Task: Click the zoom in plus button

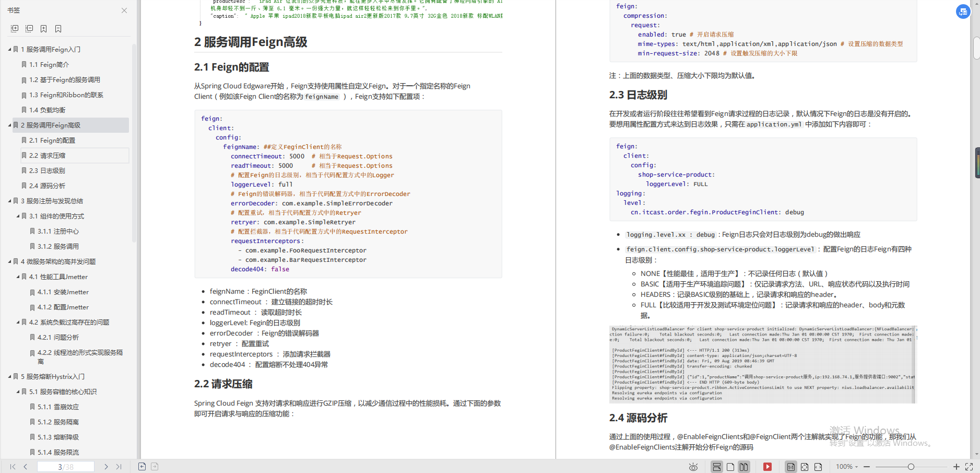Action: coord(957,467)
